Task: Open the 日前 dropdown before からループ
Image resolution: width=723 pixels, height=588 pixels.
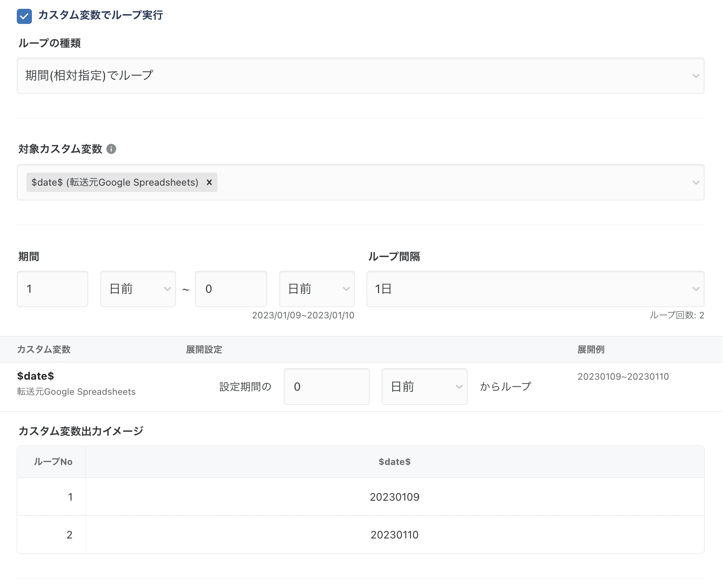Action: coord(424,387)
